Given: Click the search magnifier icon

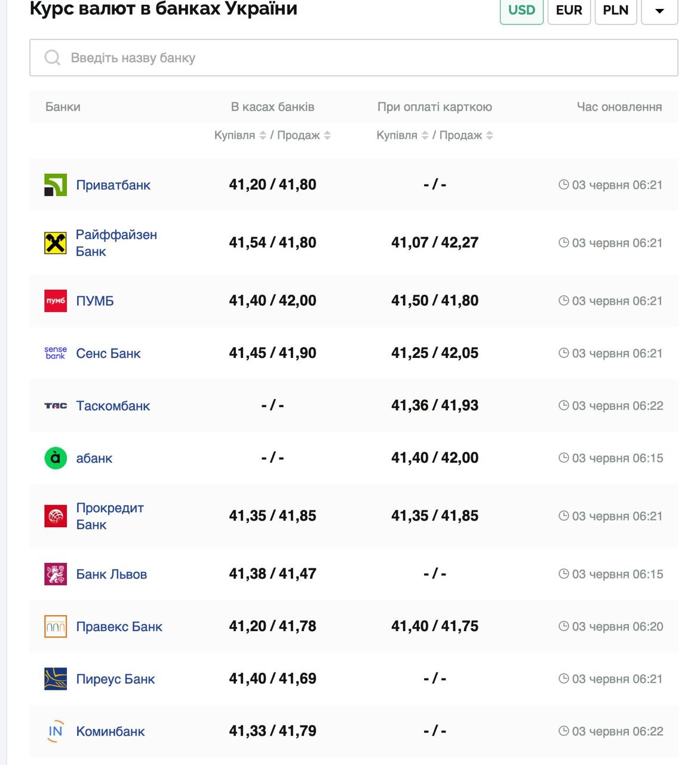Looking at the screenshot, I should [53, 58].
